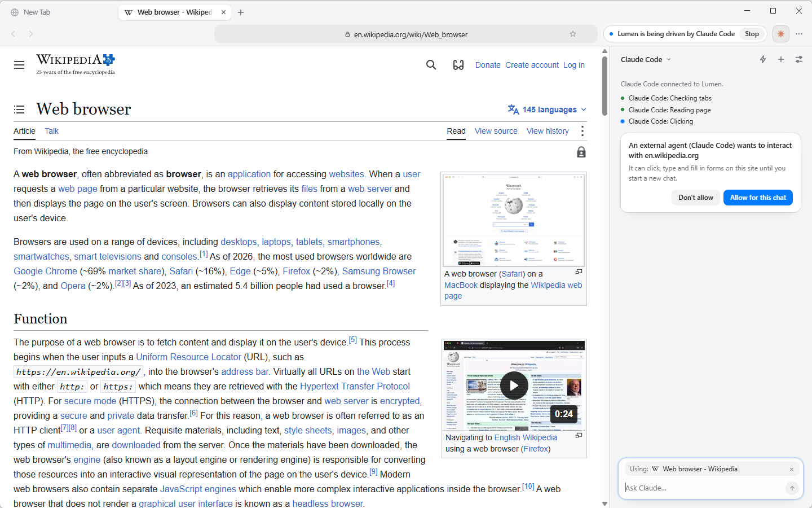Open the page tools three-dot menu
Screen dimensions: 812x508
point(582,131)
